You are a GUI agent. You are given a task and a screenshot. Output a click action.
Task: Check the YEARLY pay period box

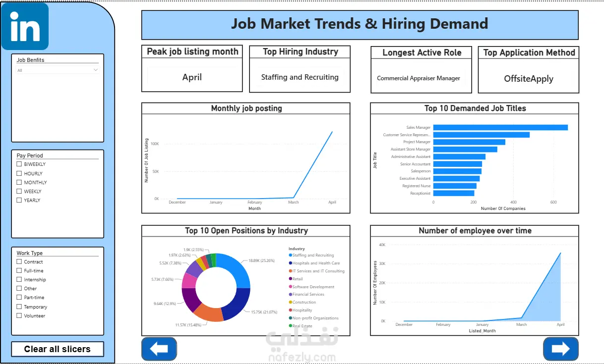(x=19, y=200)
